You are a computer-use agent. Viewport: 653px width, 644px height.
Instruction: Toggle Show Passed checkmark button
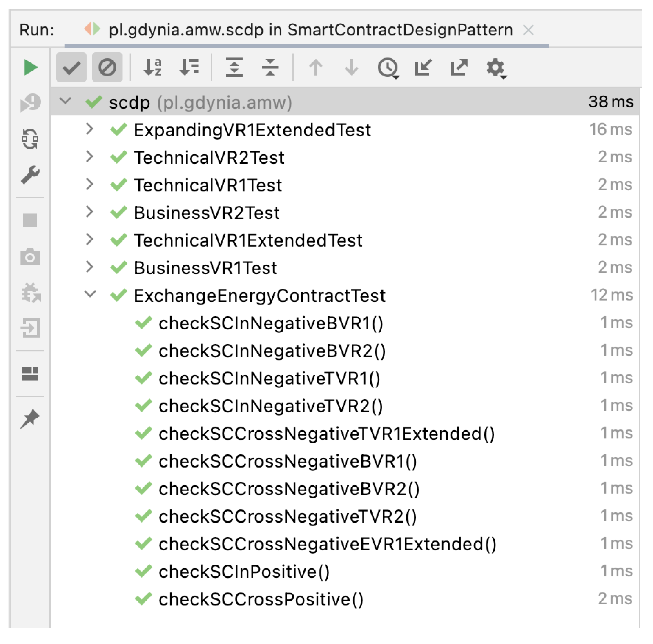click(x=71, y=67)
